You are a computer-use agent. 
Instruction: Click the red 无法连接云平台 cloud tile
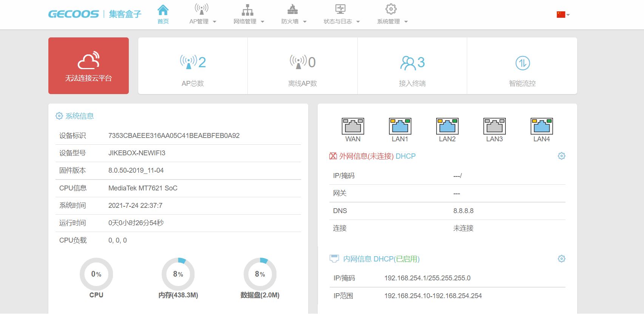(x=88, y=66)
